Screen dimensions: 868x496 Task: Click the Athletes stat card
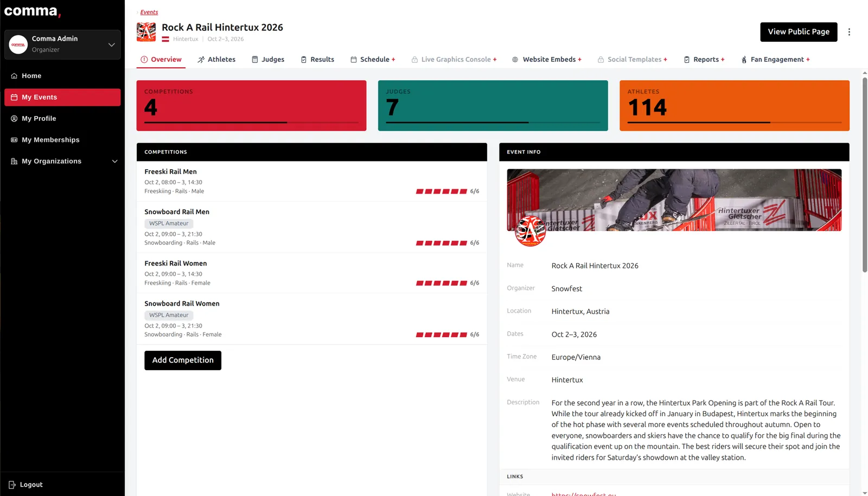point(735,106)
